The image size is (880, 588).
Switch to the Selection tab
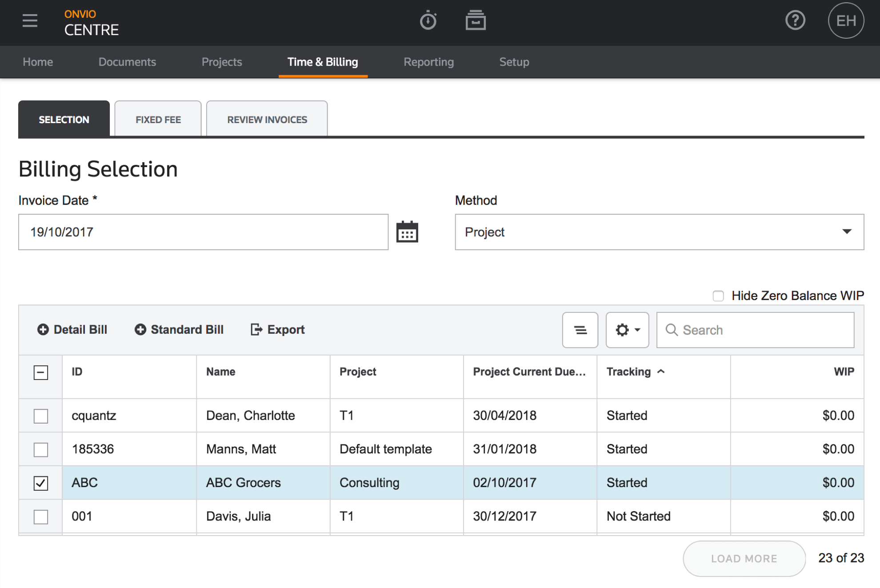point(64,119)
